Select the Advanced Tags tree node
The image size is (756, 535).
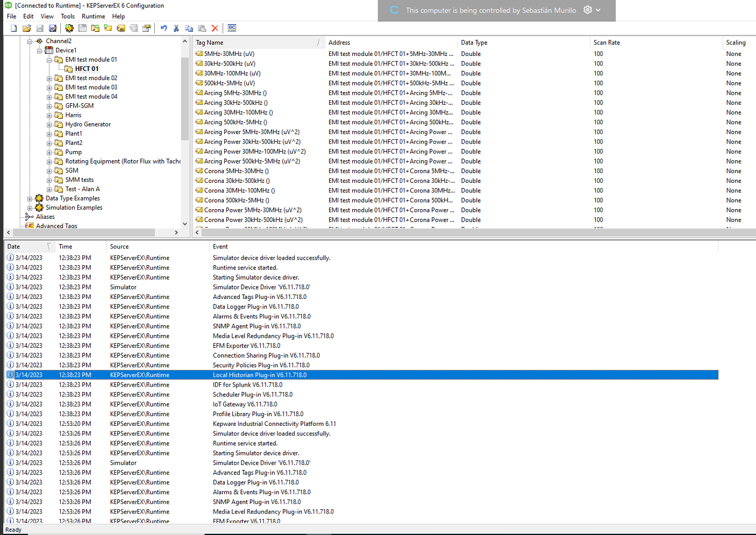(x=56, y=226)
